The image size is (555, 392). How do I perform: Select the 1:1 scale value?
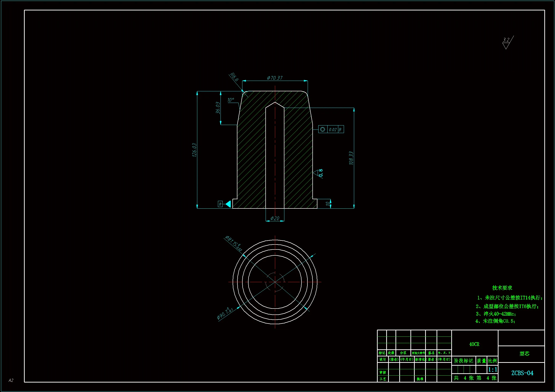pyautogui.click(x=492, y=369)
